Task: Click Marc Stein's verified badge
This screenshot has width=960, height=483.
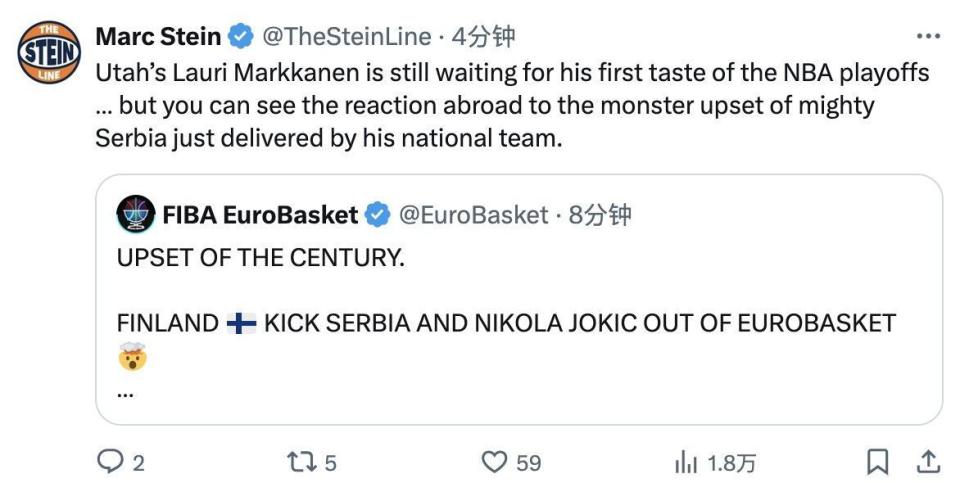Action: tap(241, 37)
